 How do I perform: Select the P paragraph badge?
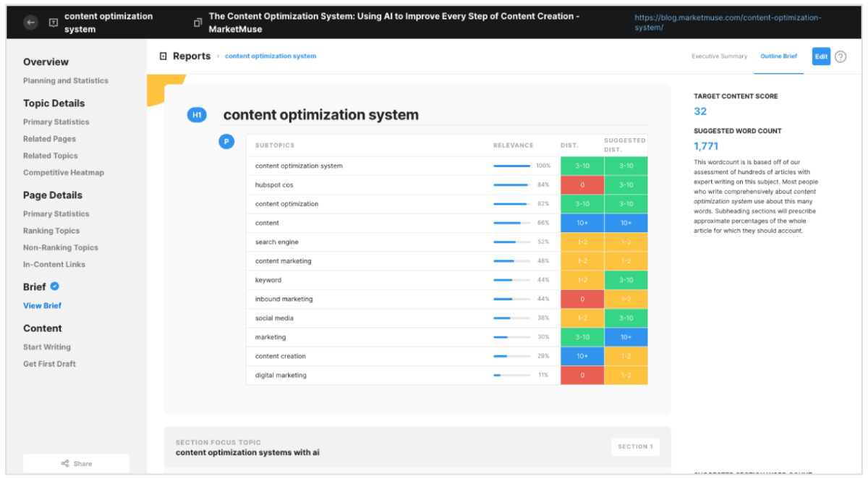(226, 141)
